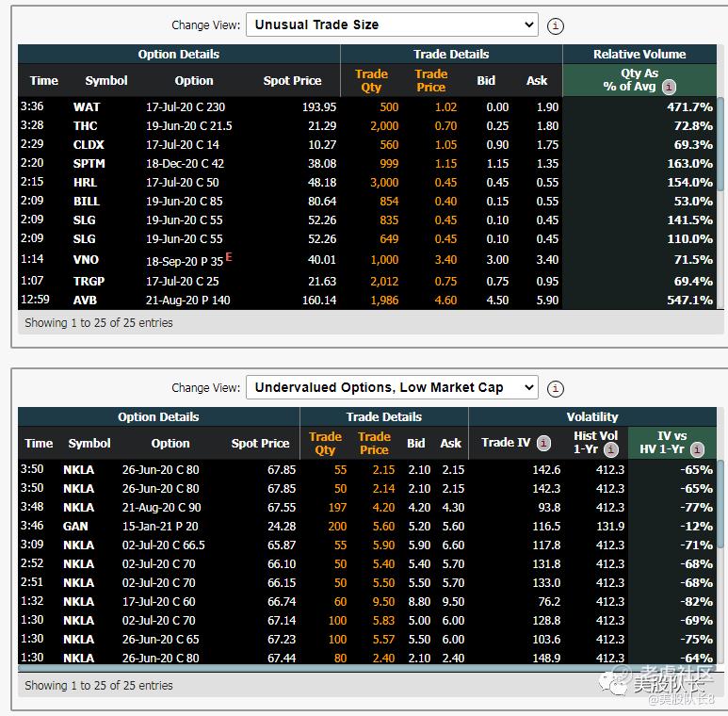Click the top table vertical scrollbar thumb
The image size is (728, 716).
pos(720,144)
